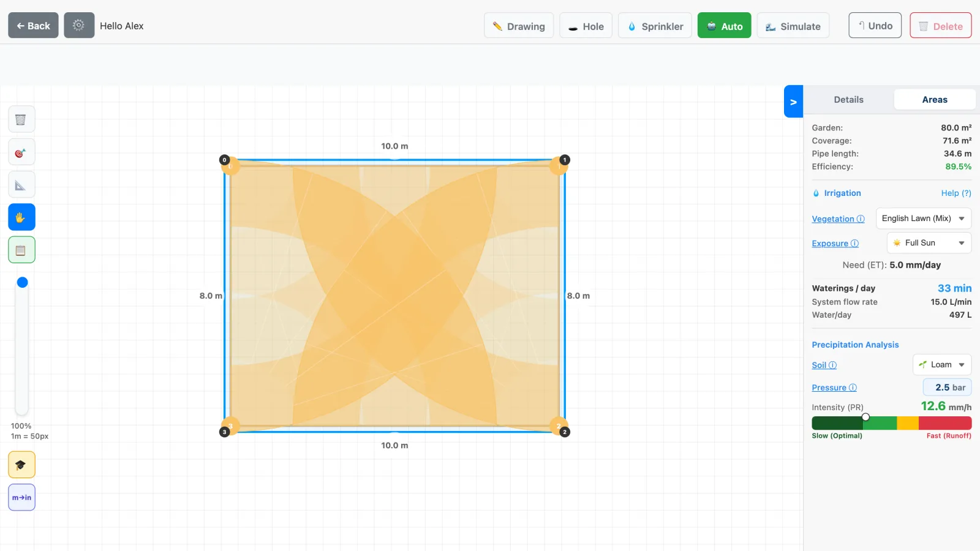
Task: Switch to the Areas tab
Action: [935, 100]
